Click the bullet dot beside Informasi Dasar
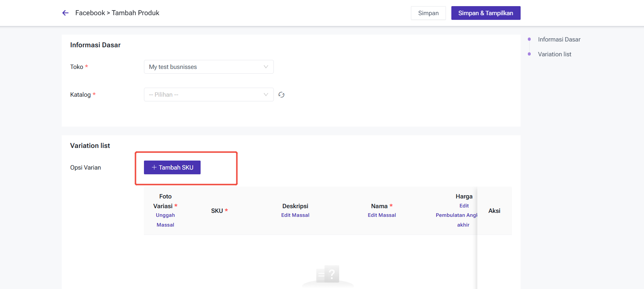Viewport: 644px width, 289px height. pyautogui.click(x=529, y=39)
